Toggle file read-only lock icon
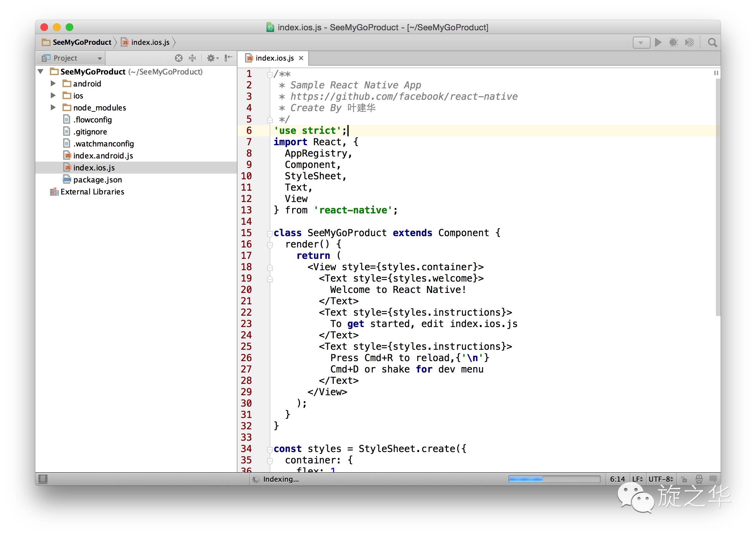This screenshot has width=756, height=536. 684,479
